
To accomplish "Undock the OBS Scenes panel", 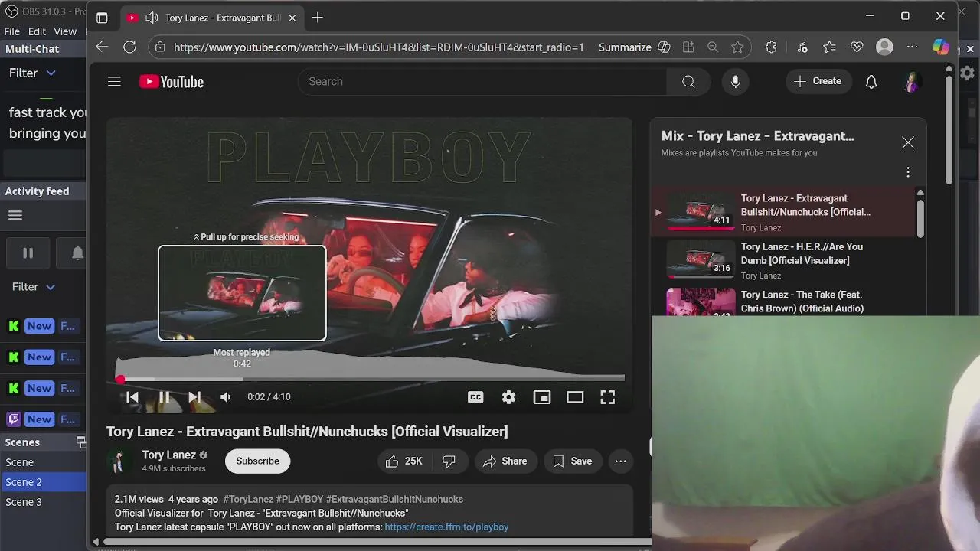I will (x=80, y=442).
